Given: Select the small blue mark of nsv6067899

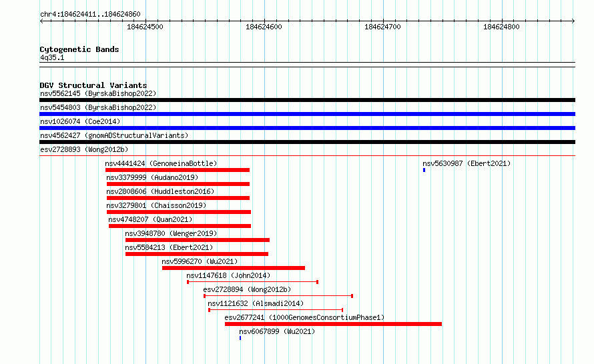Looking at the screenshot, I should pos(240,338).
